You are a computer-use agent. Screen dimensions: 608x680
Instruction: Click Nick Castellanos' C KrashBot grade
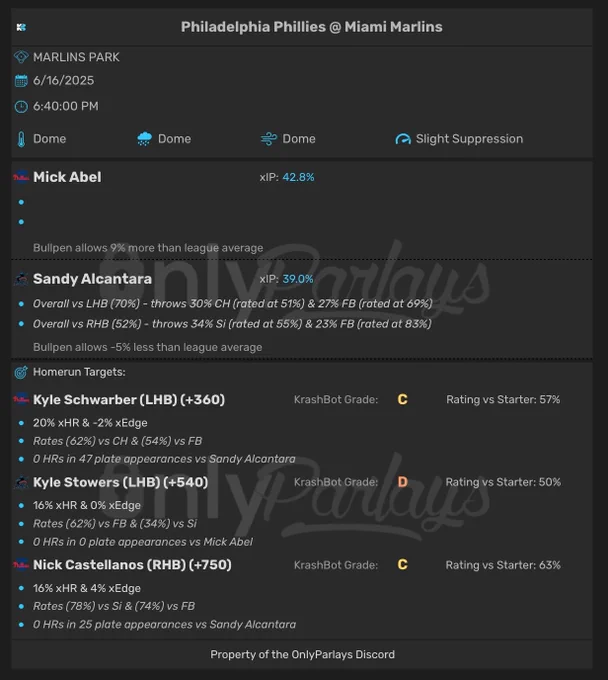(402, 565)
